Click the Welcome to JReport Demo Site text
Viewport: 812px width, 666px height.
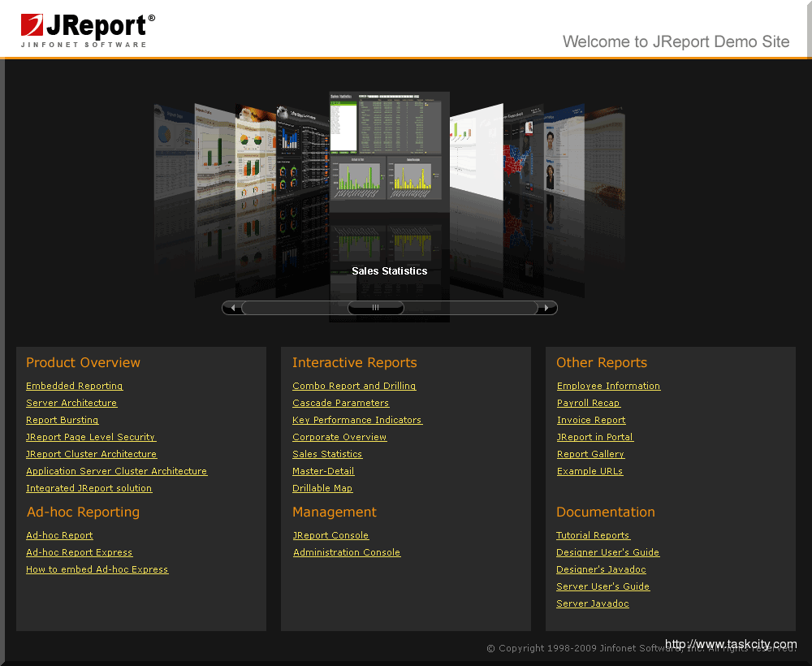pyautogui.click(x=676, y=41)
